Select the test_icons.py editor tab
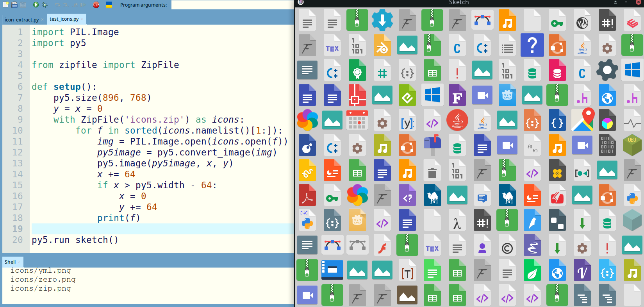 [64, 19]
